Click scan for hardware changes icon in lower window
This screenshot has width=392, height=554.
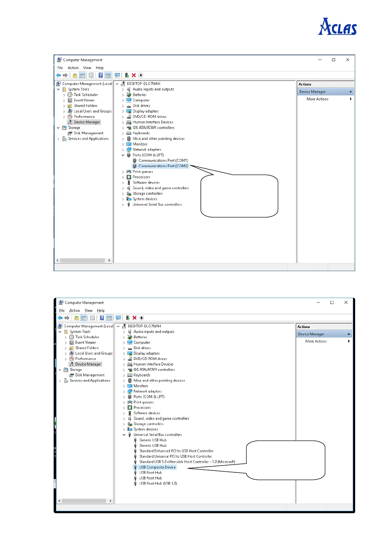click(x=118, y=318)
